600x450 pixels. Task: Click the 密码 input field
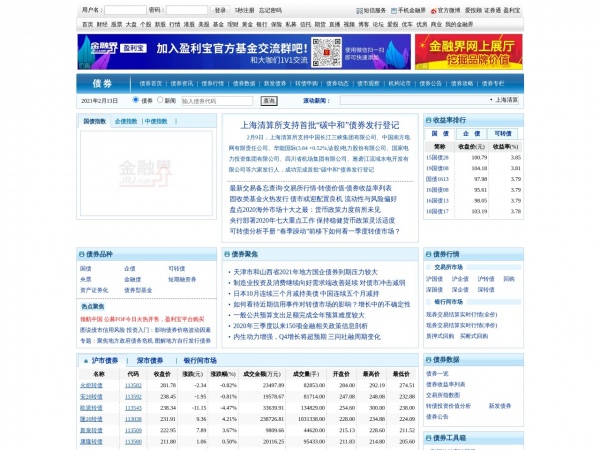point(187,10)
